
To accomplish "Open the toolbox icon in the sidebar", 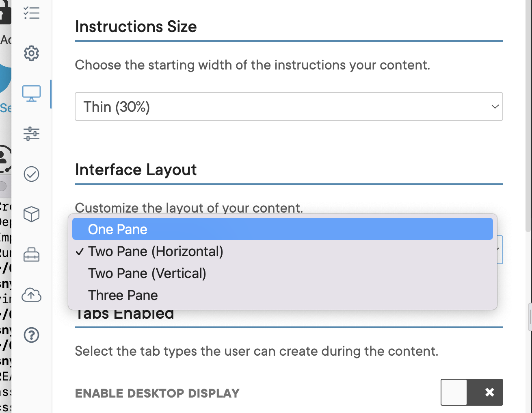I will click(x=31, y=254).
